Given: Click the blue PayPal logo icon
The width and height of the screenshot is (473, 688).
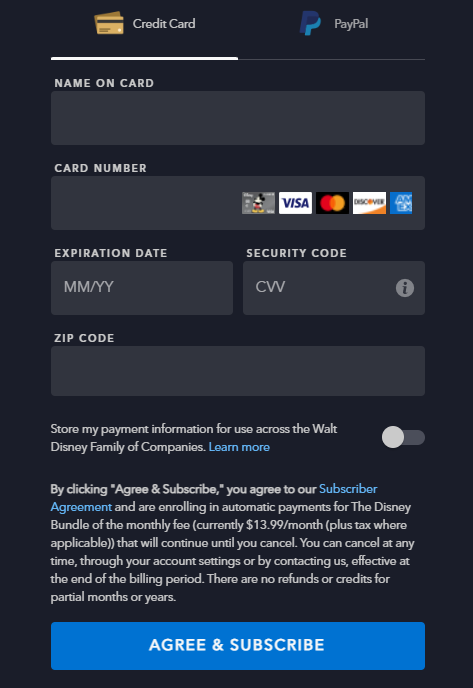Looking at the screenshot, I should [310, 23].
